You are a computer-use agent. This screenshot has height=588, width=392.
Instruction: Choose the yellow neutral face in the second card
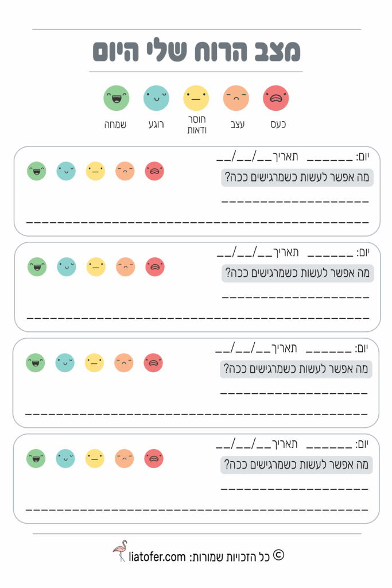coord(96,267)
